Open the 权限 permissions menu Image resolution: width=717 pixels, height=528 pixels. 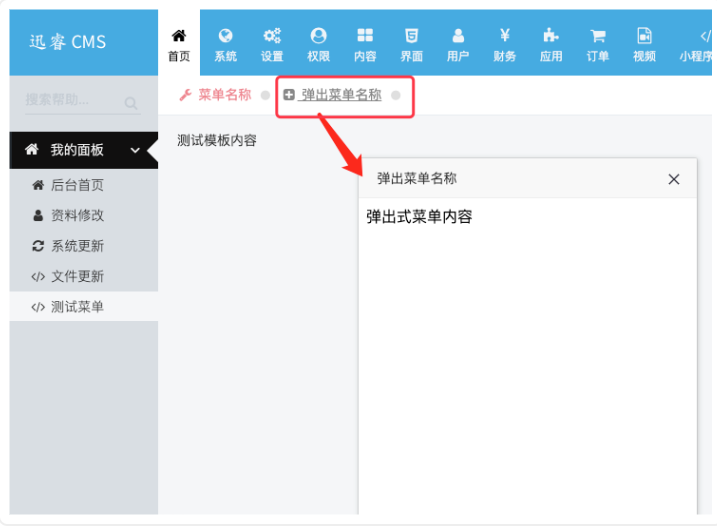318,45
